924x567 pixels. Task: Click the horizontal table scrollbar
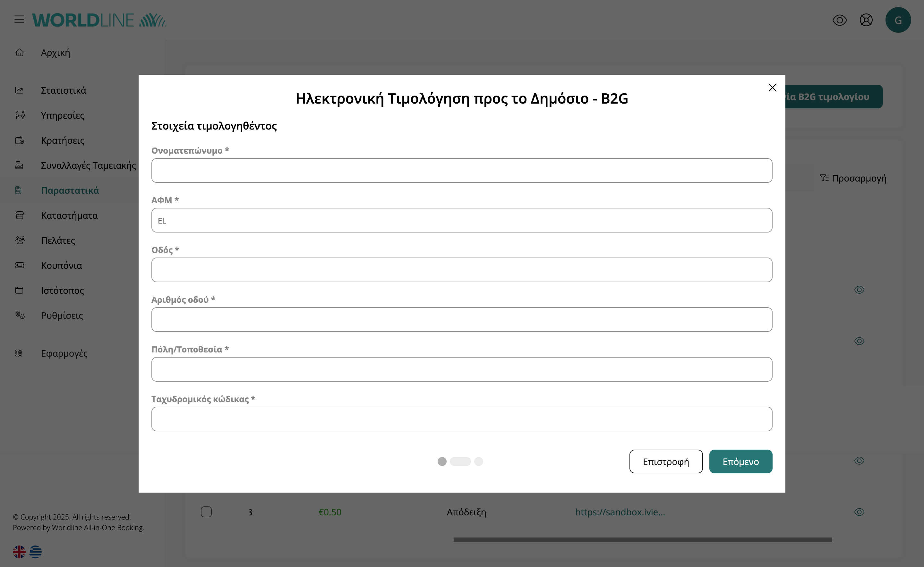click(642, 540)
